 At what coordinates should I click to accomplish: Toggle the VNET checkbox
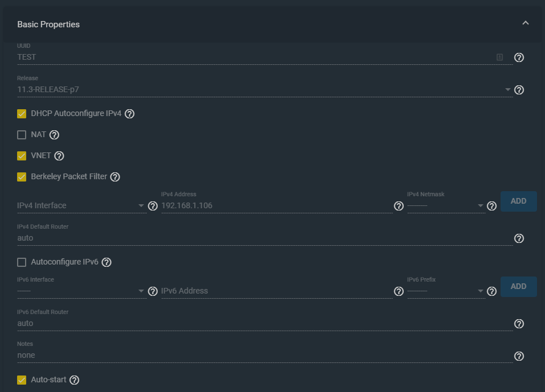tap(22, 156)
